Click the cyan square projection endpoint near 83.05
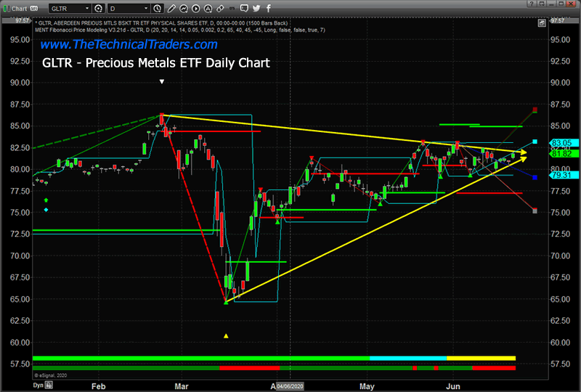 tap(535, 142)
